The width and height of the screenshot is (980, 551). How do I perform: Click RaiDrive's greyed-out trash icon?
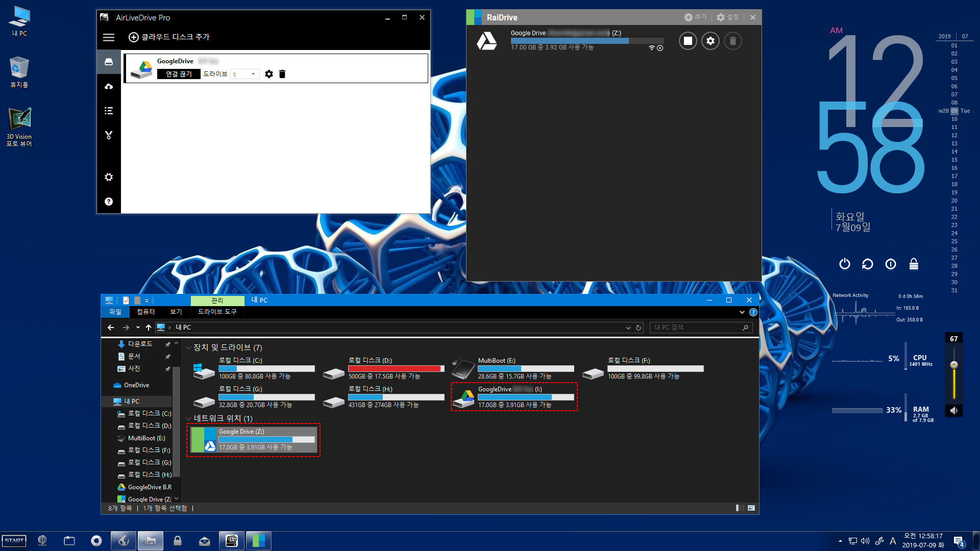(x=733, y=41)
